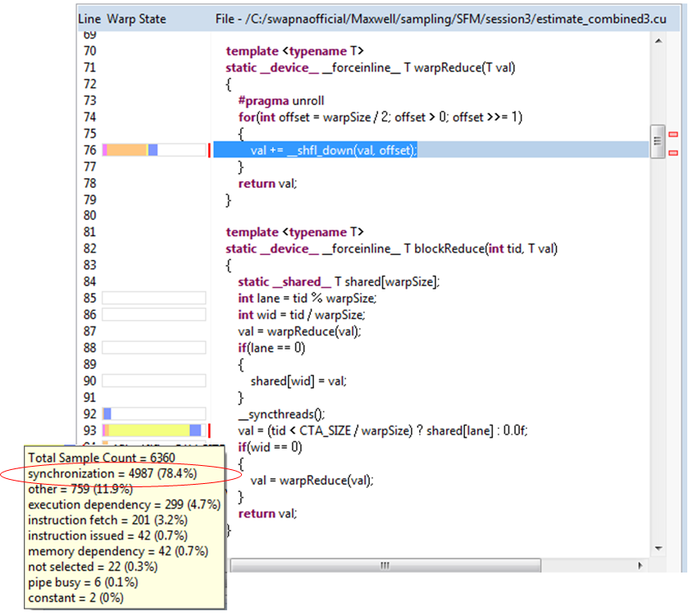This screenshot has width=693, height=616.
Task: Click 'execution dependency = 299 (4.7%)' in tooltip
Action: (124, 504)
